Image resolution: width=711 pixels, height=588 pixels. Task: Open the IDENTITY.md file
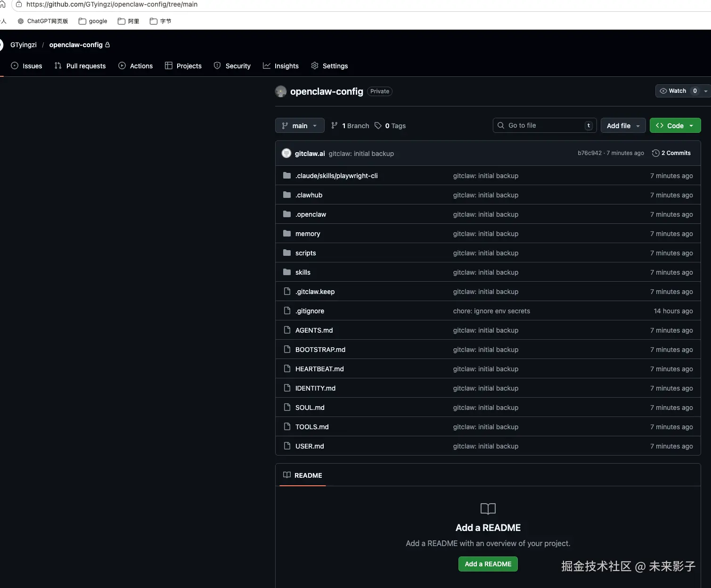point(316,388)
